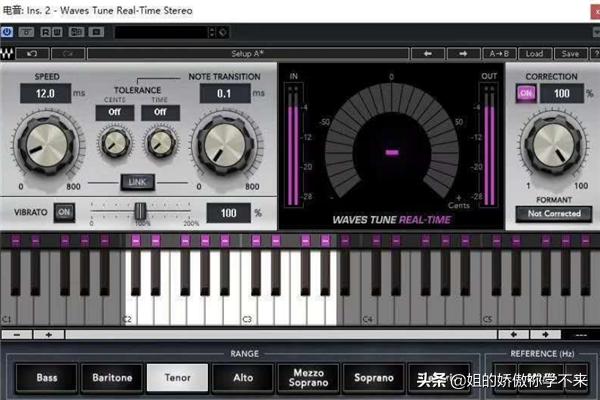Open the Tolerance Cents value selector
This screenshot has width=600, height=400.
click(x=114, y=113)
